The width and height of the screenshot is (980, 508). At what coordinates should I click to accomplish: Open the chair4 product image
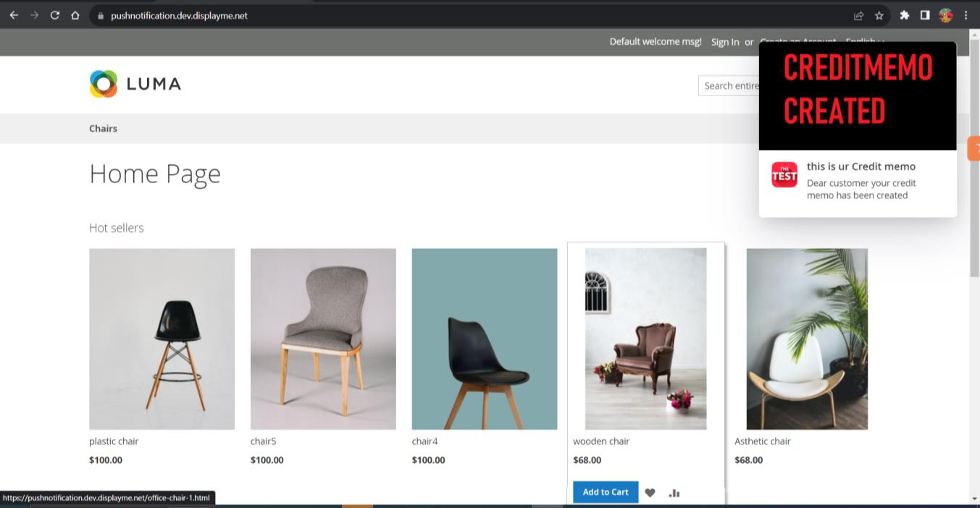[x=485, y=339]
